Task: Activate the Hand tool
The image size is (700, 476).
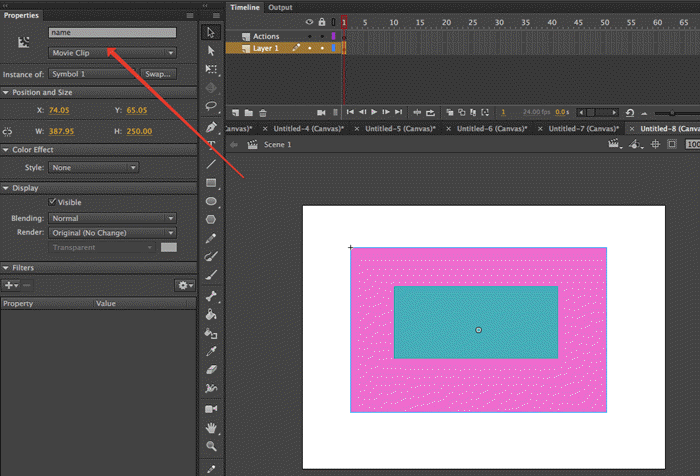Action: [x=211, y=428]
